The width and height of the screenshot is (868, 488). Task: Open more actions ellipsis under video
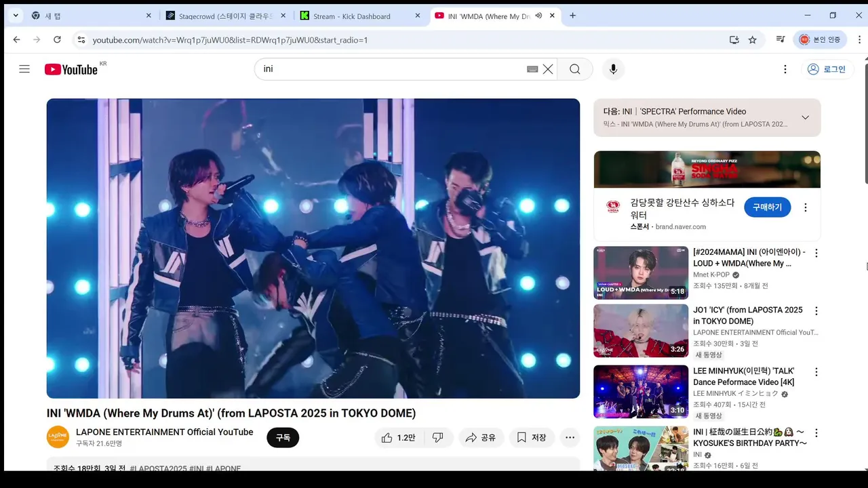pos(570,438)
